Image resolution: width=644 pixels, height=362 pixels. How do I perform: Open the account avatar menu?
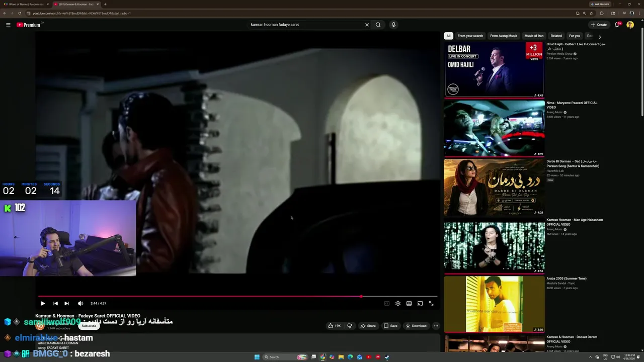pos(630,25)
